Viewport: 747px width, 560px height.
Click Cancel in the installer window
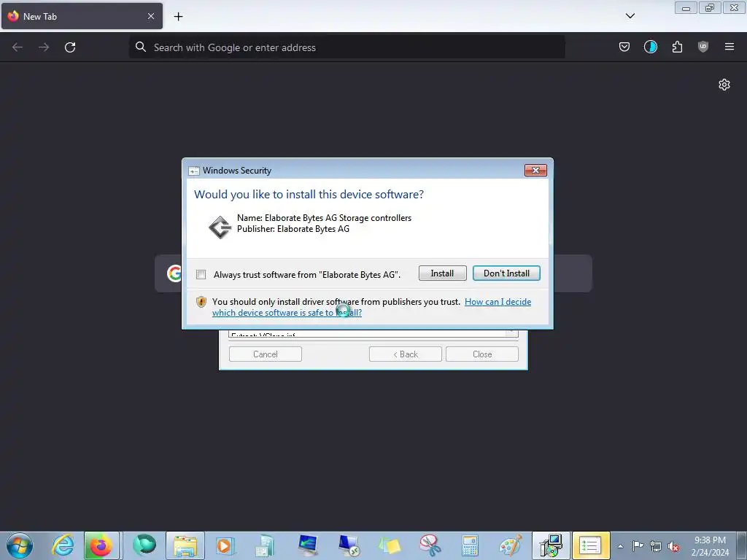(266, 354)
